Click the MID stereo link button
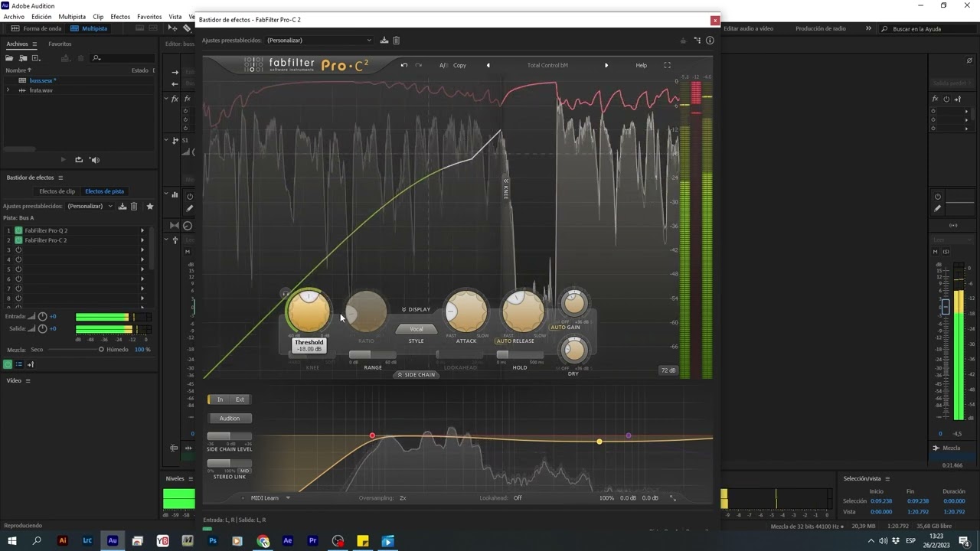 [244, 471]
